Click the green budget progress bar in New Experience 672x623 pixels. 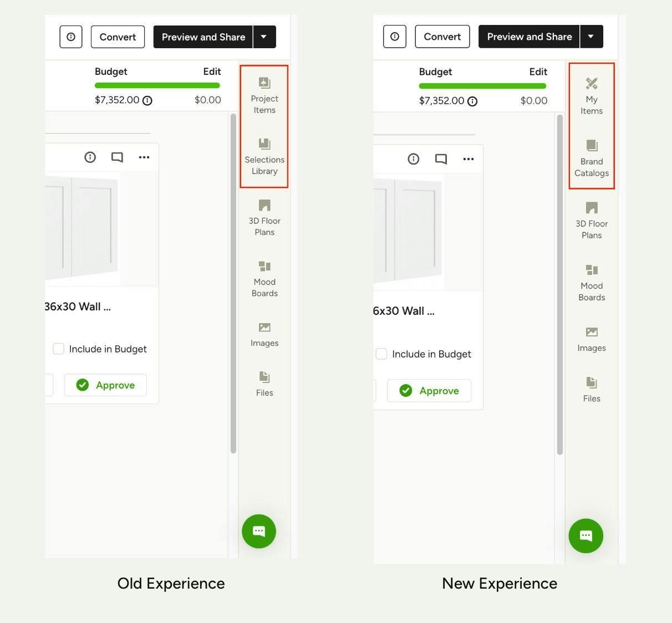pyautogui.click(x=482, y=86)
